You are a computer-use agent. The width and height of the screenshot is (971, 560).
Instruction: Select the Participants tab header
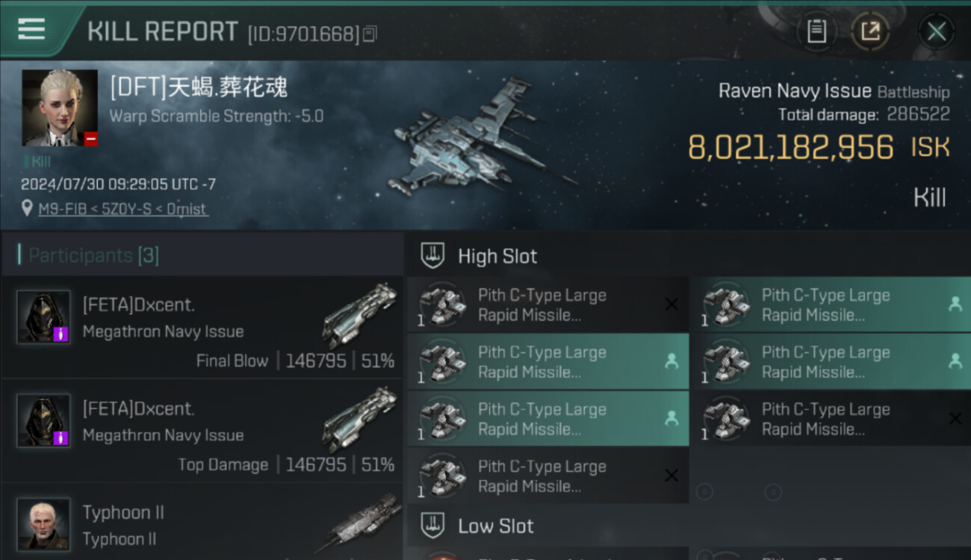click(93, 255)
